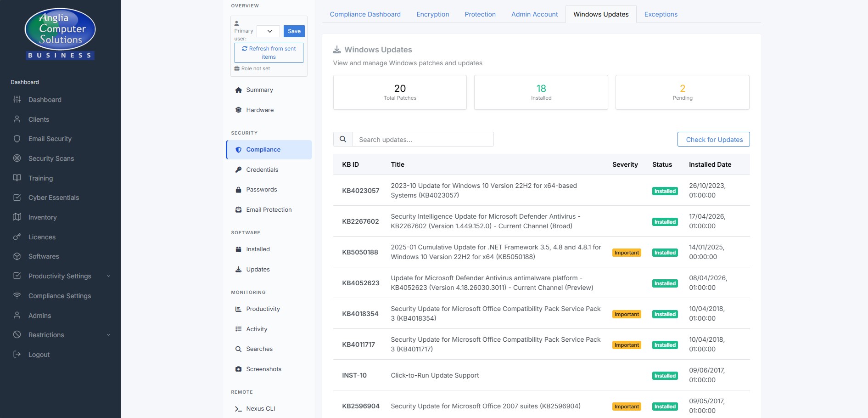
Task: Open the Training book icon
Action: 17,178
